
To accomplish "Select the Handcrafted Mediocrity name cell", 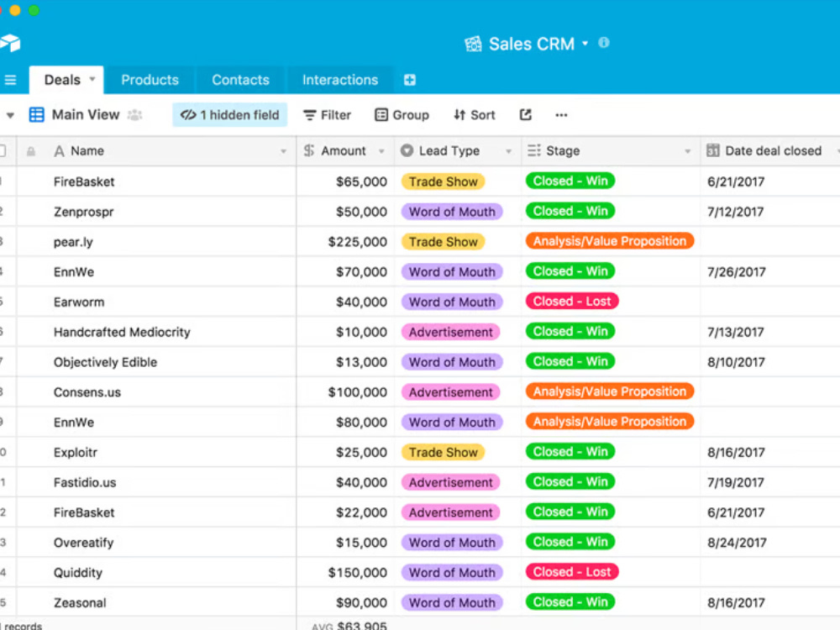I will tap(156, 332).
